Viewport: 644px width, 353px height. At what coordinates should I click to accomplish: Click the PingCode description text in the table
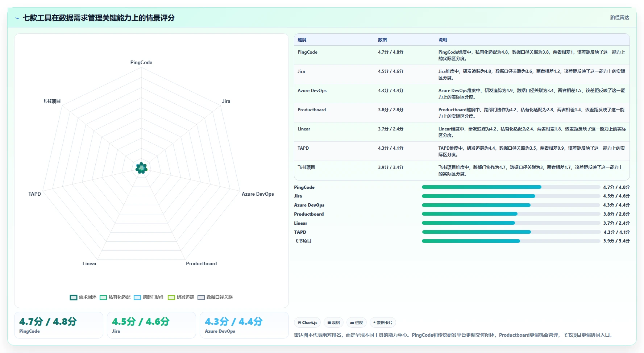pos(532,55)
